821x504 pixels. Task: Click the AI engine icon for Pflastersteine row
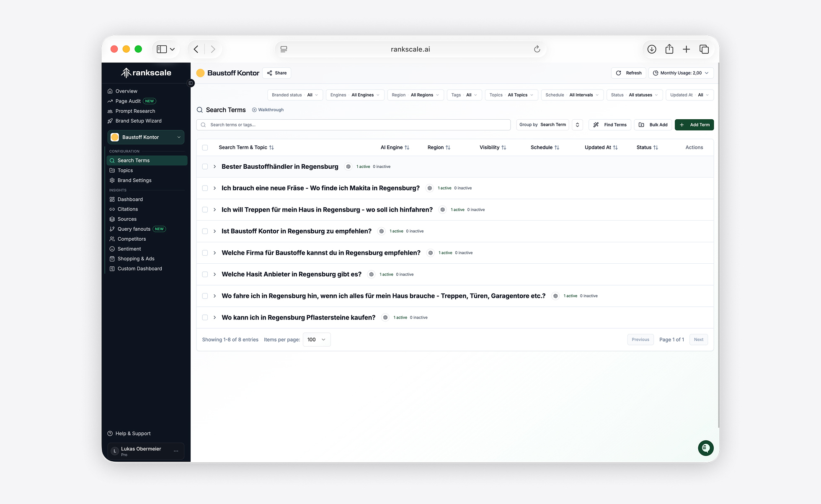[x=385, y=317]
